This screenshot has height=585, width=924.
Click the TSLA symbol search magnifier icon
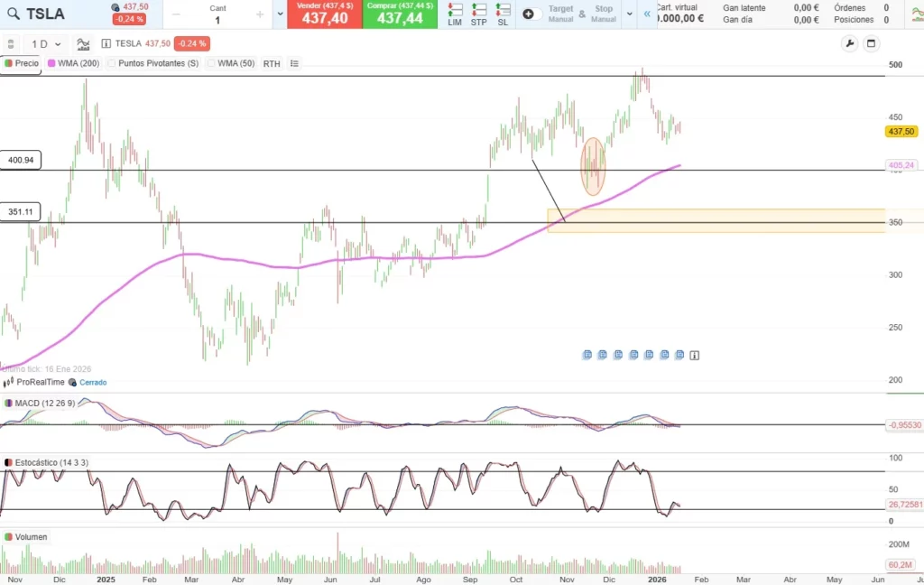(x=12, y=14)
